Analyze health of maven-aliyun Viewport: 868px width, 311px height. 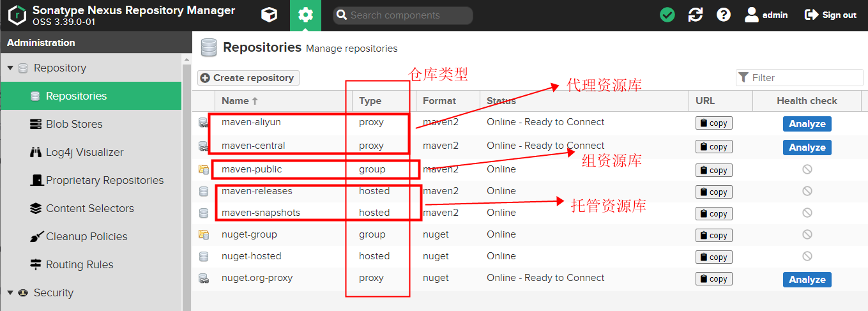click(807, 124)
